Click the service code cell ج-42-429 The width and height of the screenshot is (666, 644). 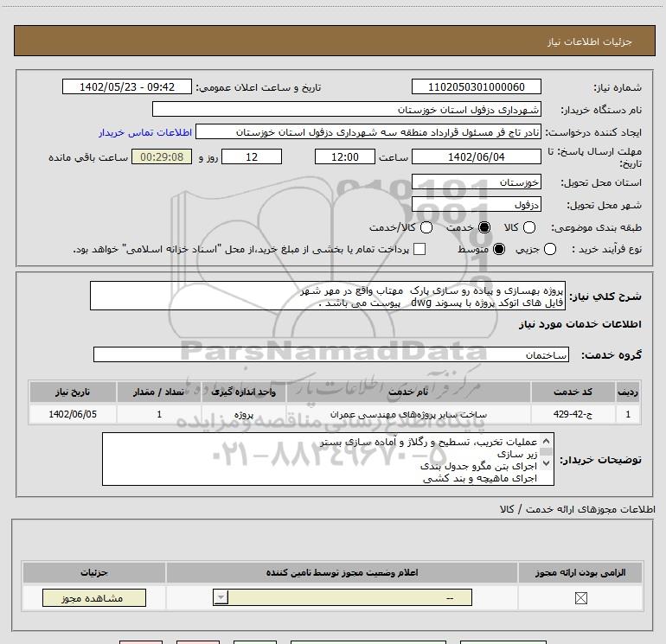573,414
